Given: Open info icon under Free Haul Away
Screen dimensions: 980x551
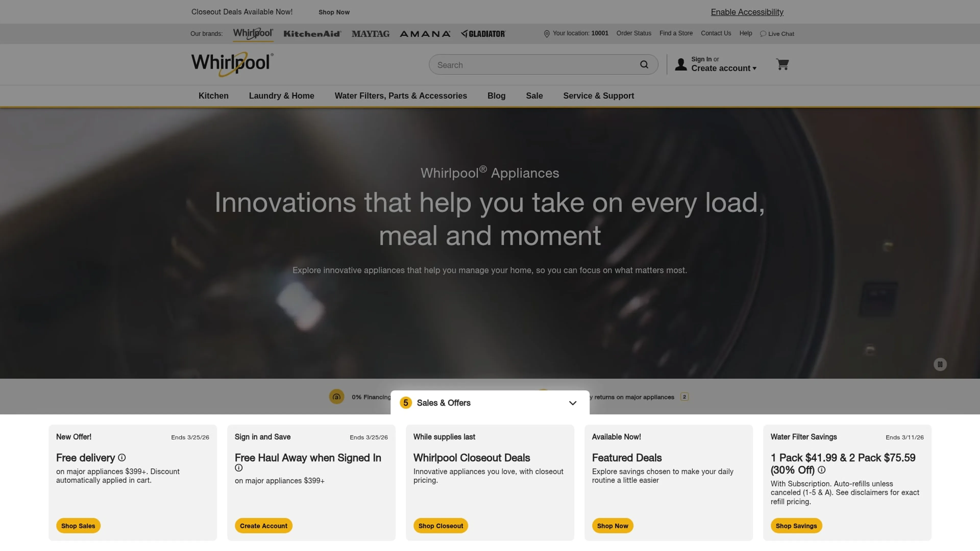Looking at the screenshot, I should pyautogui.click(x=239, y=468).
